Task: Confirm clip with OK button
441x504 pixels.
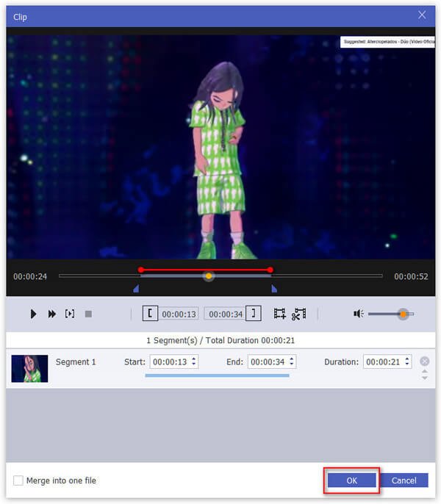Action: pyautogui.click(x=352, y=480)
